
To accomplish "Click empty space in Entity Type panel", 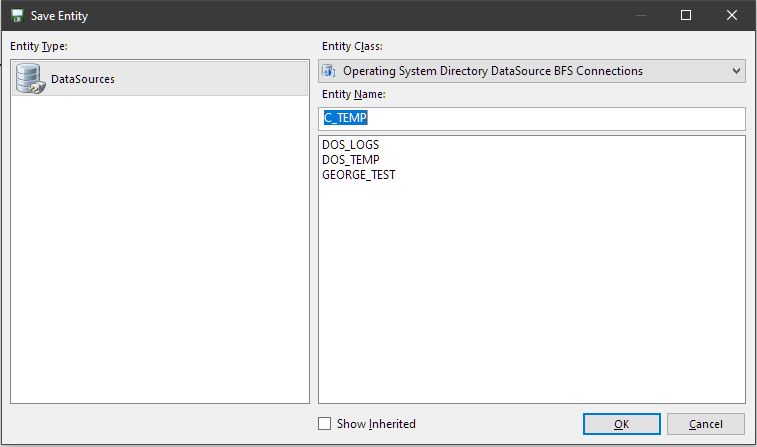I will 160,249.
